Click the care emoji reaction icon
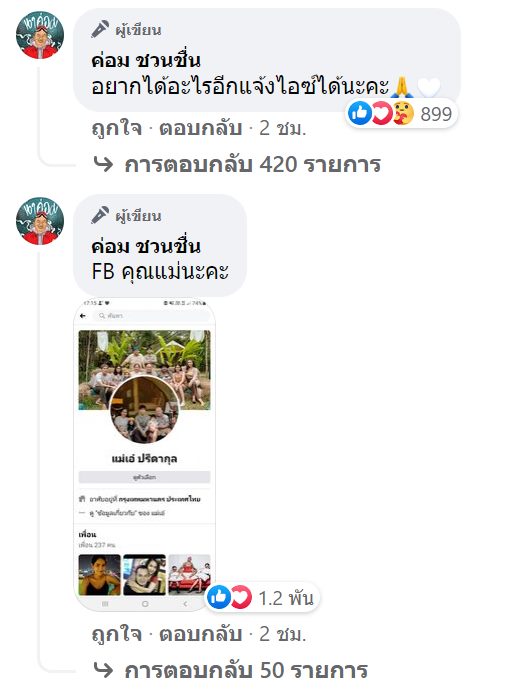The height and width of the screenshot is (692, 529). tap(403, 113)
